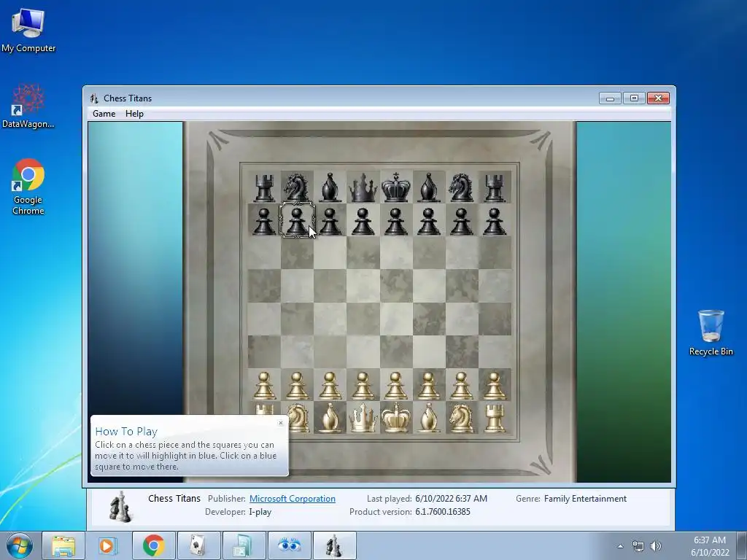Show hidden system tray icons
Screen dimensions: 747x560
(620, 546)
